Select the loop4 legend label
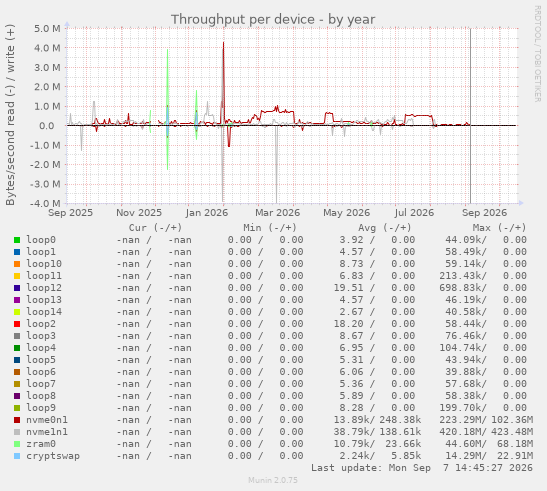The height and width of the screenshot is (491, 547). pos(41,348)
